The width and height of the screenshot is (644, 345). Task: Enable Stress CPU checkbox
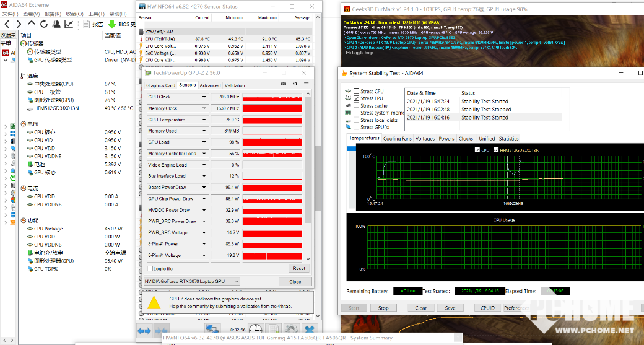357,91
